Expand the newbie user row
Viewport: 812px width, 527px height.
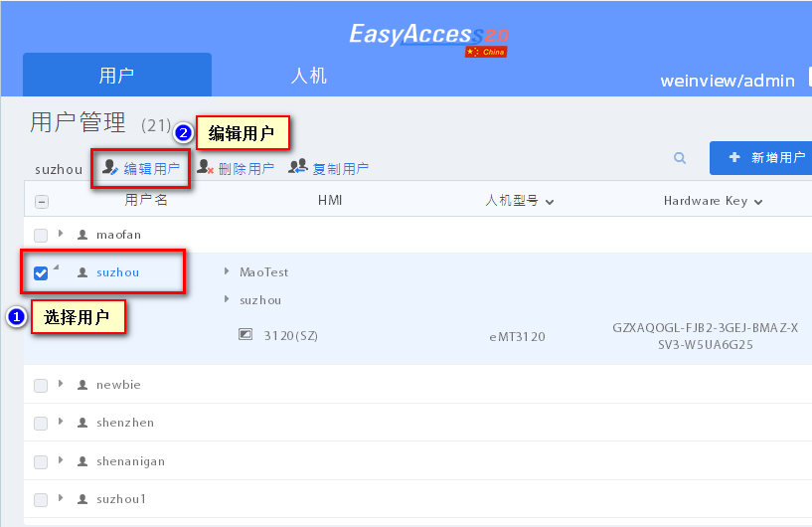pyautogui.click(x=61, y=384)
